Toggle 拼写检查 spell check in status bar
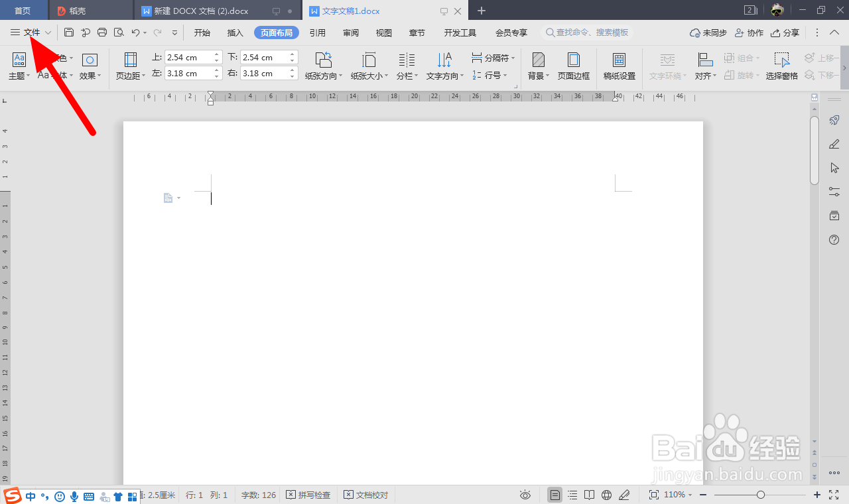849x504 pixels. [308, 495]
